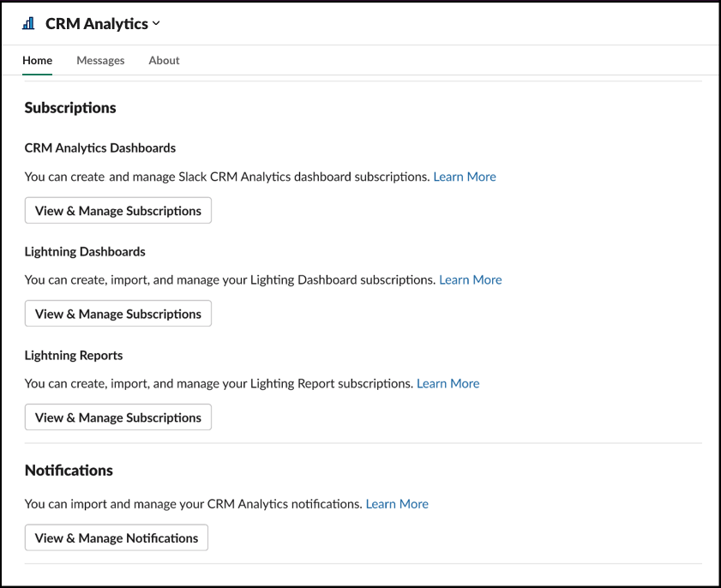This screenshot has height=588, width=721.
Task: Click the View & Manage Notifications button
Action: [x=116, y=537]
